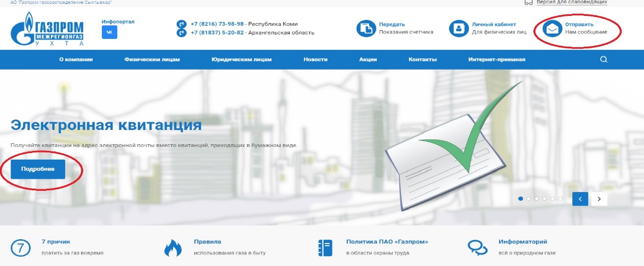Click the flame gas rules icon
Screen dimensions: 644x266
tap(173, 248)
